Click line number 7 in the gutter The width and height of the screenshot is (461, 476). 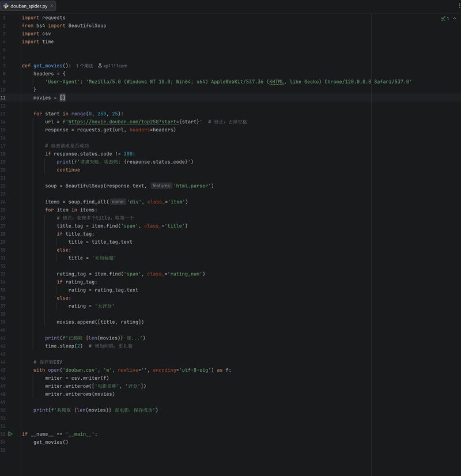[x=3, y=66]
